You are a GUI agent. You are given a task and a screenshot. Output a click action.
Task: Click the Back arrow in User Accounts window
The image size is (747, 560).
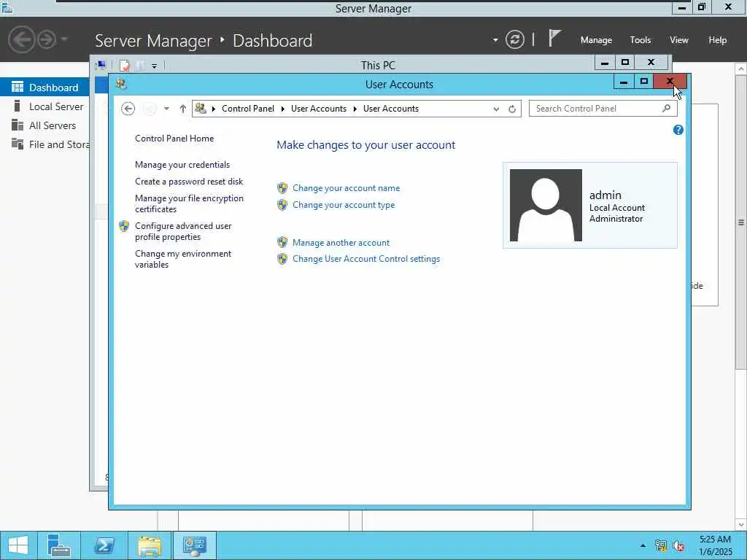128,109
